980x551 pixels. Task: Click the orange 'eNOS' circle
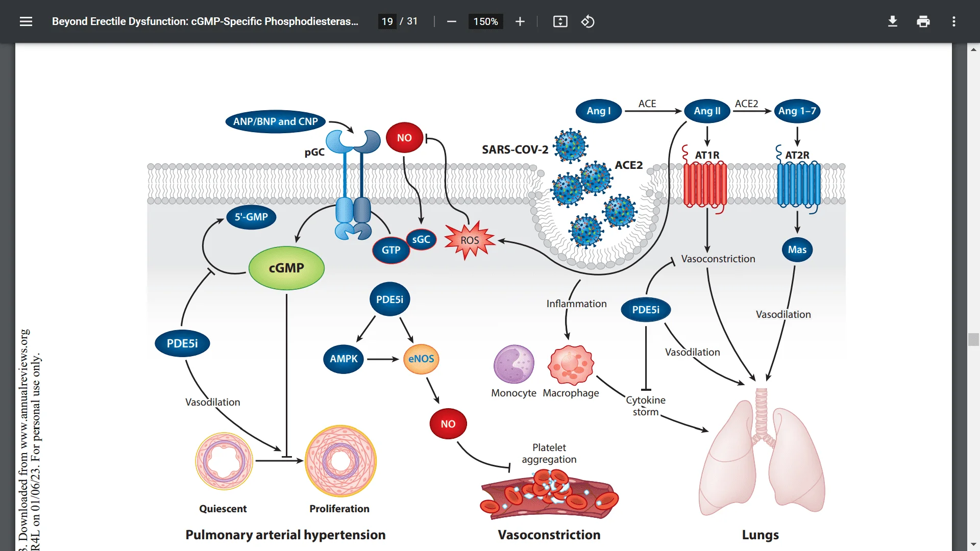pyautogui.click(x=421, y=359)
